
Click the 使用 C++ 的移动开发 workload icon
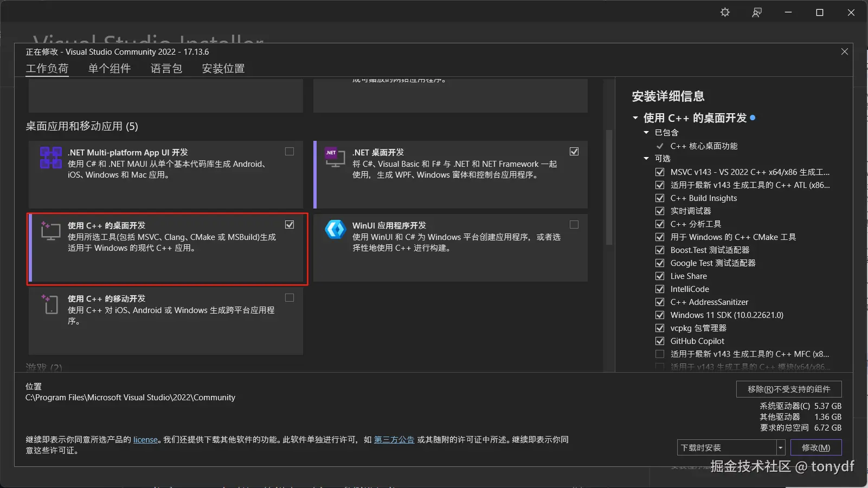point(50,304)
